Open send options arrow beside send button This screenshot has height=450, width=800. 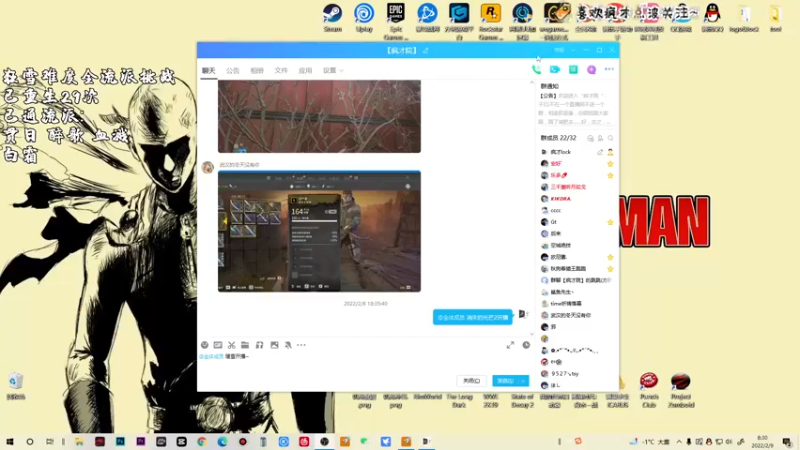(x=523, y=381)
